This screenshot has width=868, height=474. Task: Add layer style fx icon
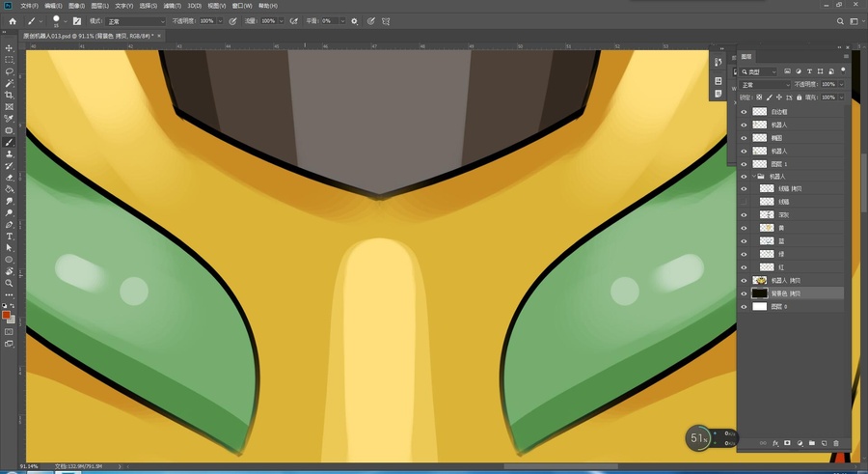[x=775, y=443]
